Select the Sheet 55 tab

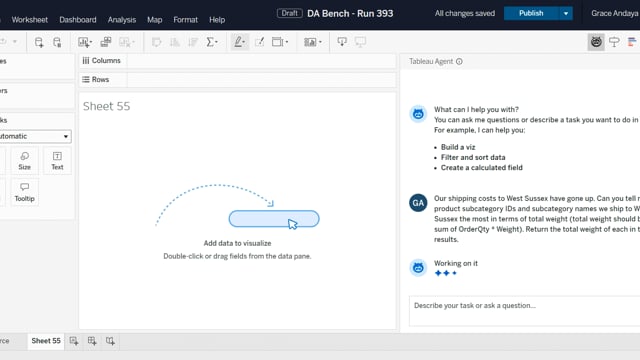point(46,341)
